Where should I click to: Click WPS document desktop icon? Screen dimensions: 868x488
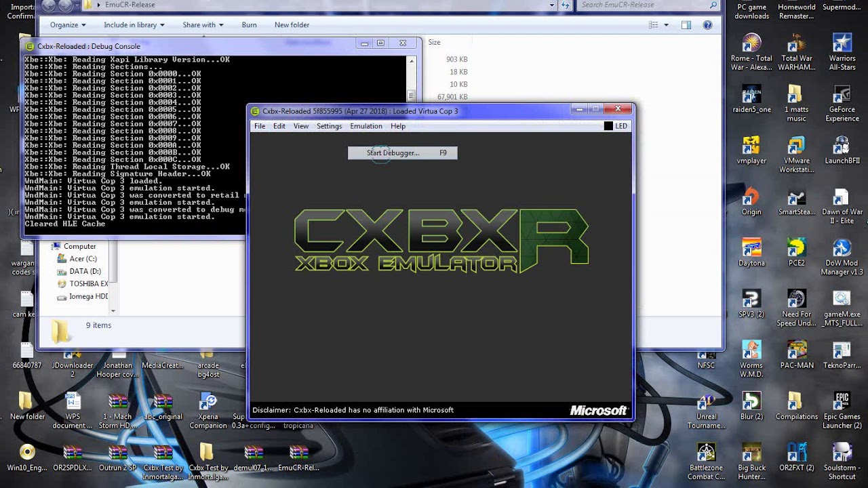[x=72, y=411]
